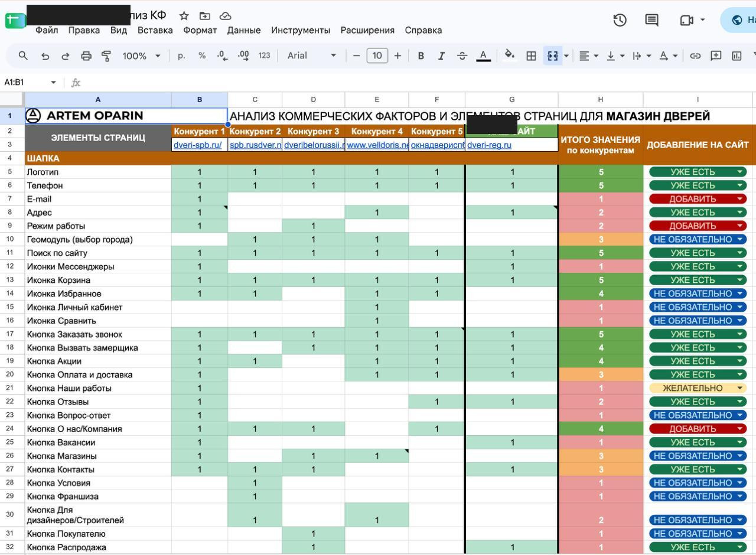Click the video call camera icon
The height and width of the screenshot is (555, 756).
[686, 20]
